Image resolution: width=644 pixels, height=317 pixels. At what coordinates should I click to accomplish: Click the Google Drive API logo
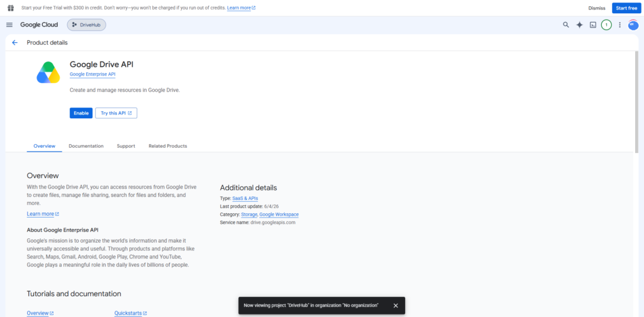(48, 73)
